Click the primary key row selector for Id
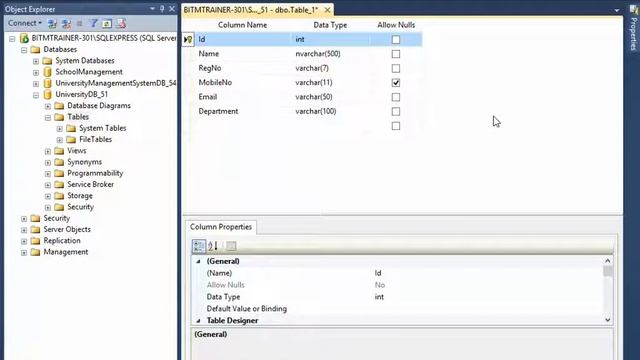 (188, 40)
